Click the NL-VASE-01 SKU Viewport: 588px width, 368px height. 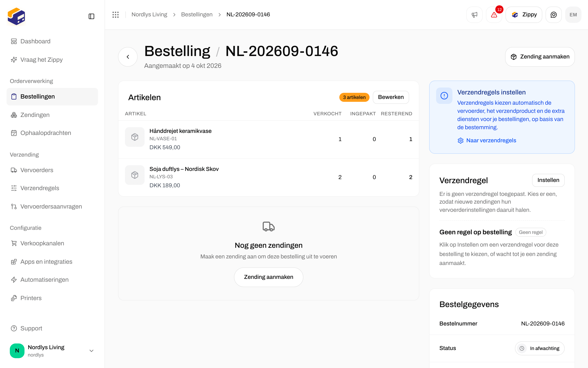coord(163,138)
